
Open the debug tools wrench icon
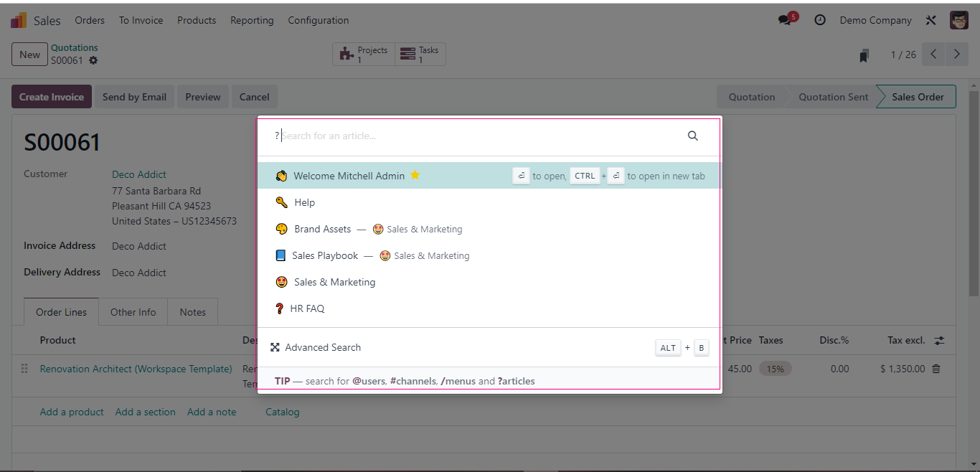tap(931, 20)
